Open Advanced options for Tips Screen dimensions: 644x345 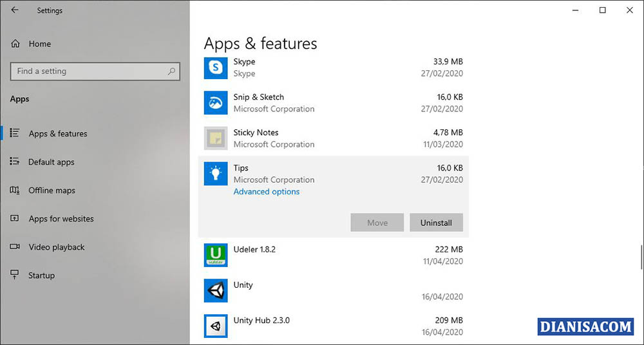pos(267,192)
